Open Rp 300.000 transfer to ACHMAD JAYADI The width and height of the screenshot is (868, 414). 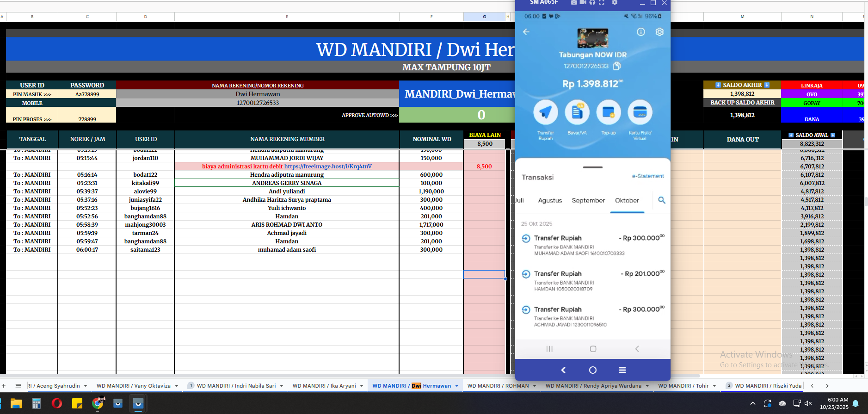[x=593, y=316]
